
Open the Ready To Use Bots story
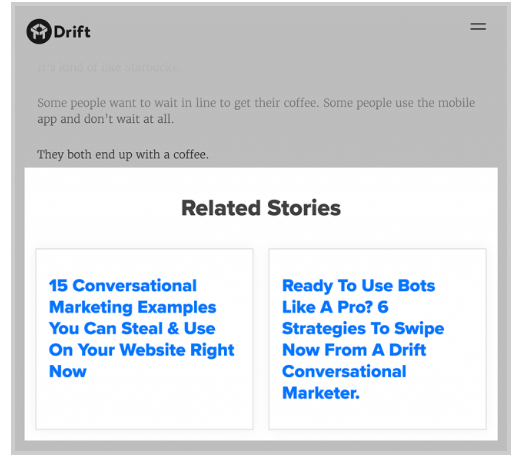click(x=363, y=339)
